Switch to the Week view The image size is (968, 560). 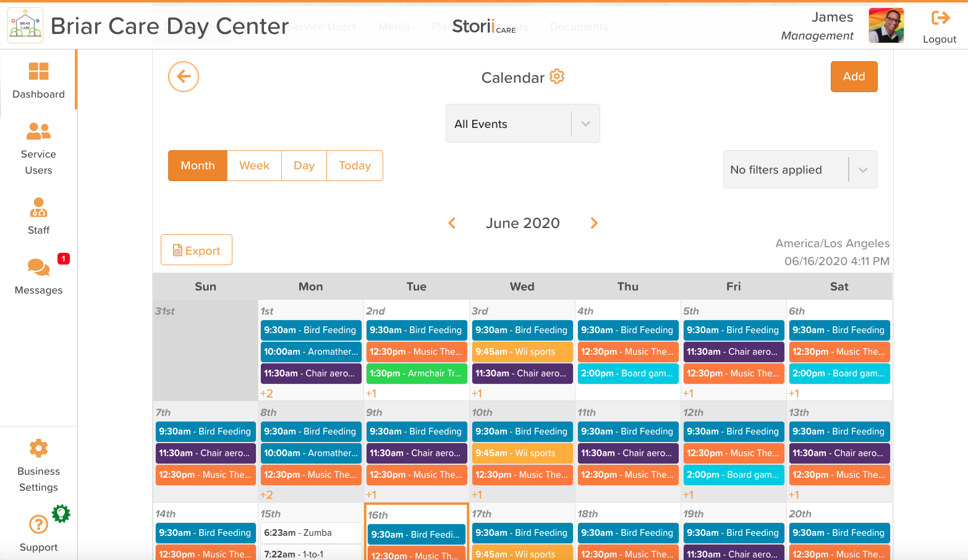coord(253,165)
